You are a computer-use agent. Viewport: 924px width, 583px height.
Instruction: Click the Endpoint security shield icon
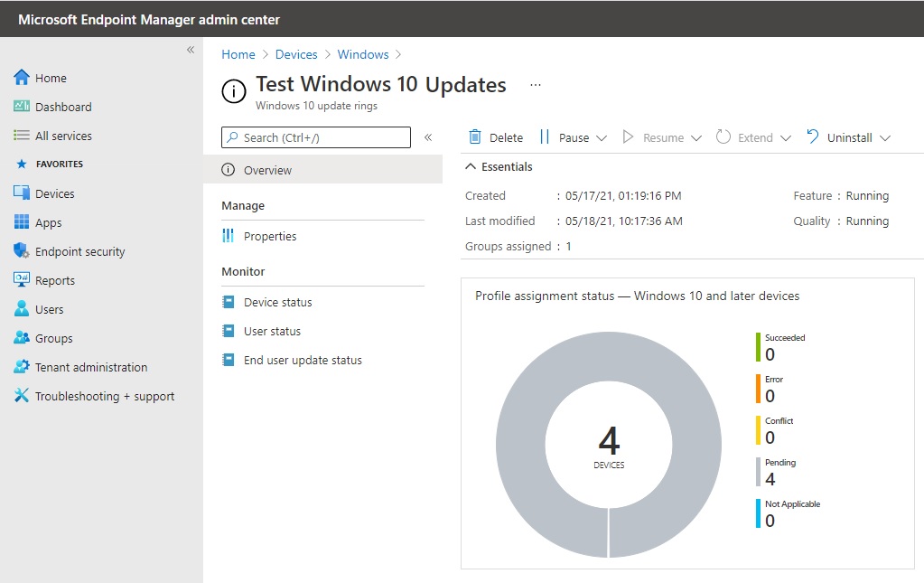22,250
